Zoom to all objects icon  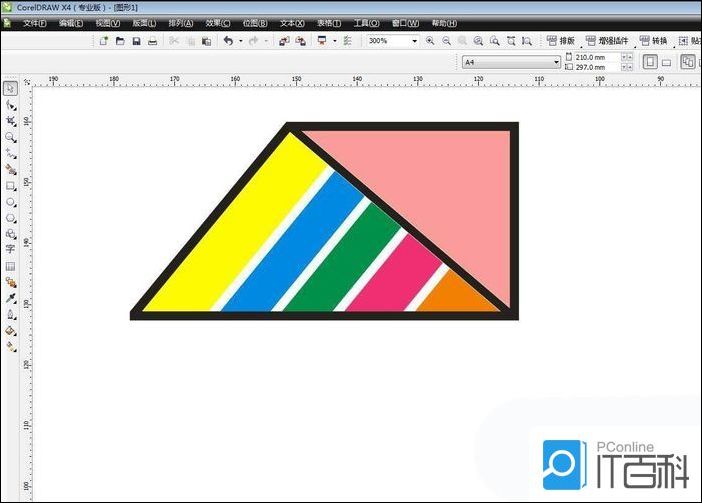click(478, 41)
